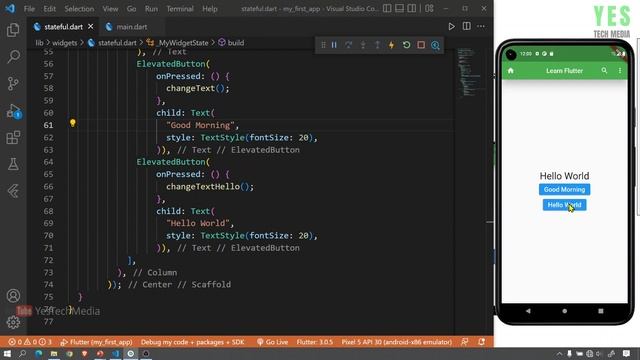Tap Android recents square button
Screen dimensions: 640x360
click(601, 311)
